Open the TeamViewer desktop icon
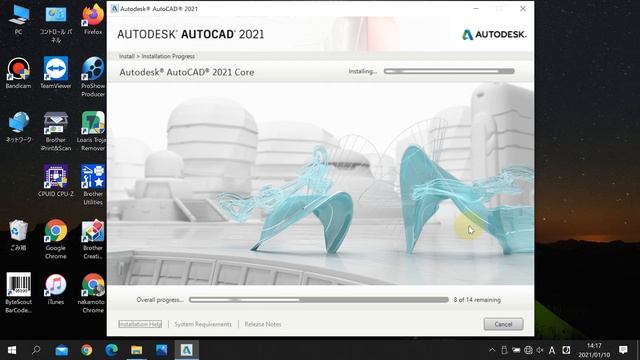Image resolution: width=640 pixels, height=360 pixels. click(56, 73)
